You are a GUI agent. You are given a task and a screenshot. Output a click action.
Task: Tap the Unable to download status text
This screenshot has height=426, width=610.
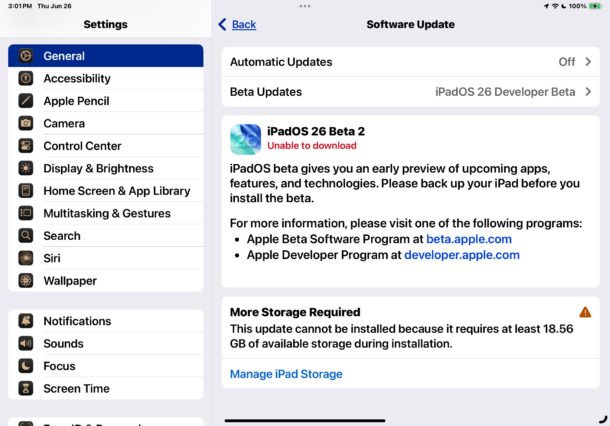[312, 146]
